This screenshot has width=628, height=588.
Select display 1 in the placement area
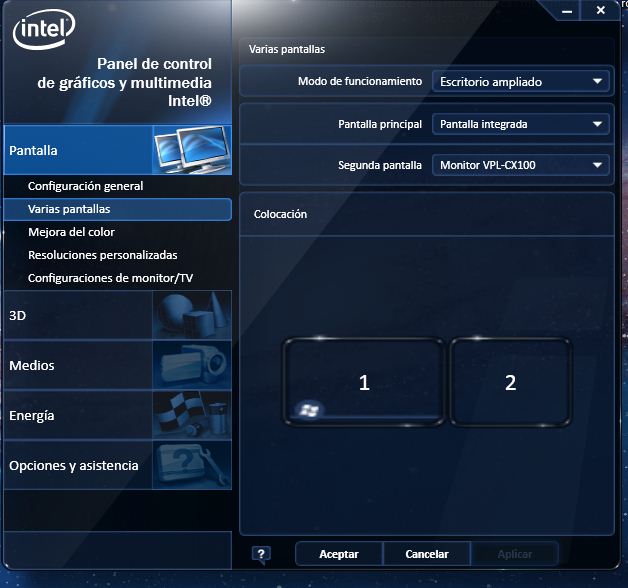point(364,382)
